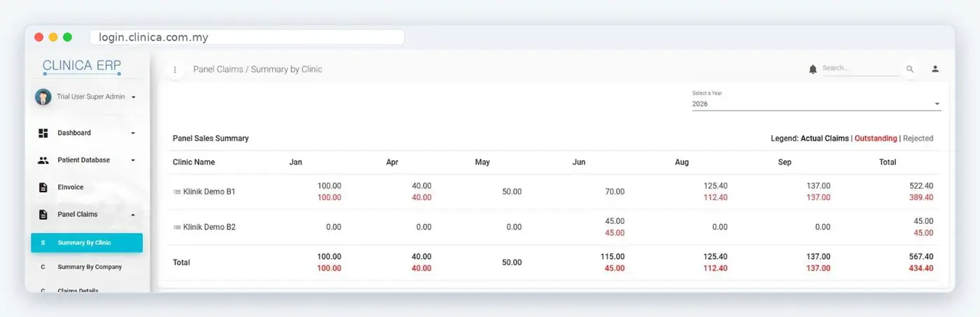Expand the Dashboard menu arrow
Viewport: 980px width, 317px height.
pyautogui.click(x=133, y=133)
